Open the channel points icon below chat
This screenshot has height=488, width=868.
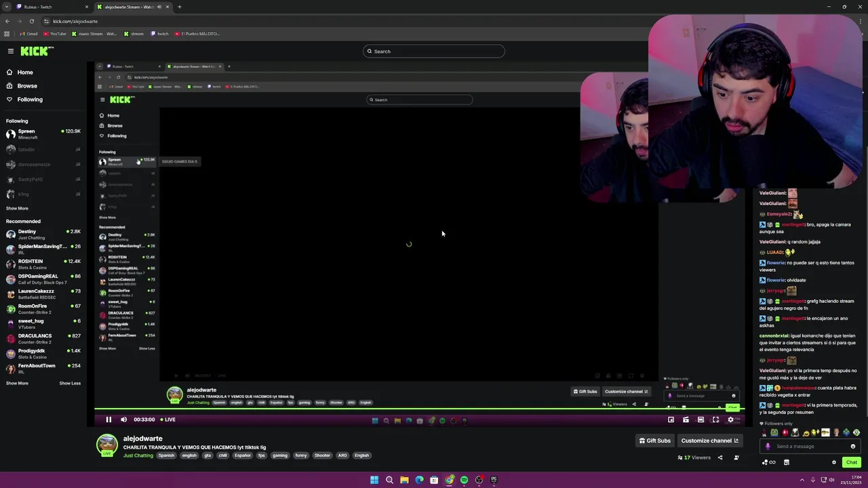click(x=768, y=462)
